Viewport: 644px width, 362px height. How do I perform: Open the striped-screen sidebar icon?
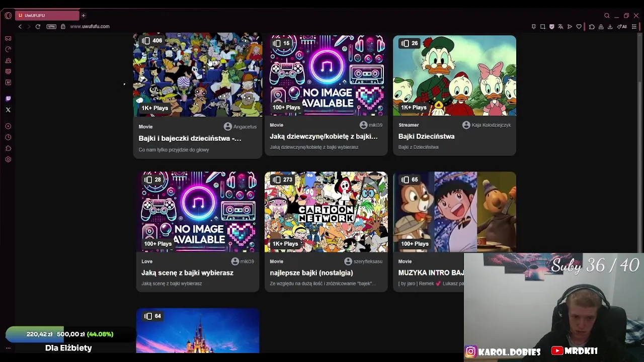tap(8, 71)
